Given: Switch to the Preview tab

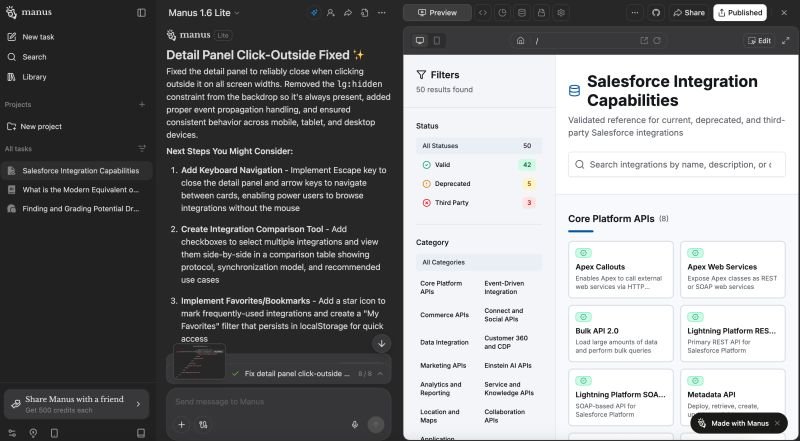Looking at the screenshot, I should point(437,13).
